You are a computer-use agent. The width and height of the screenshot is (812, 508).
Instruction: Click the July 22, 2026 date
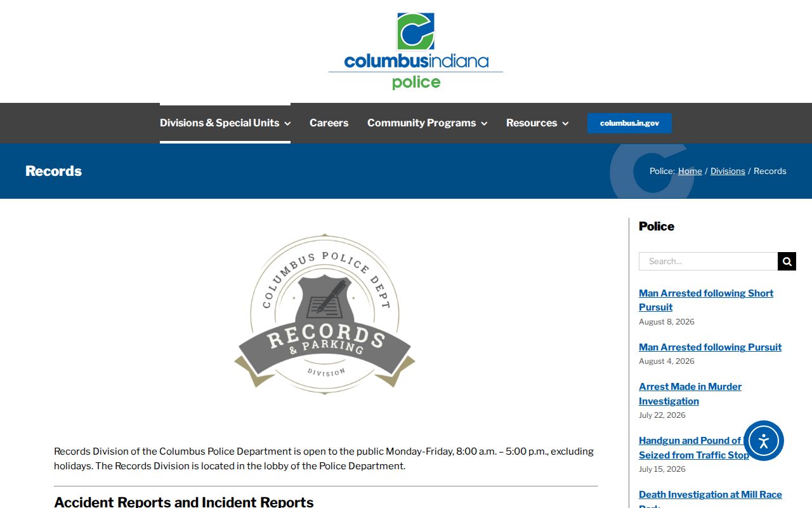662,415
